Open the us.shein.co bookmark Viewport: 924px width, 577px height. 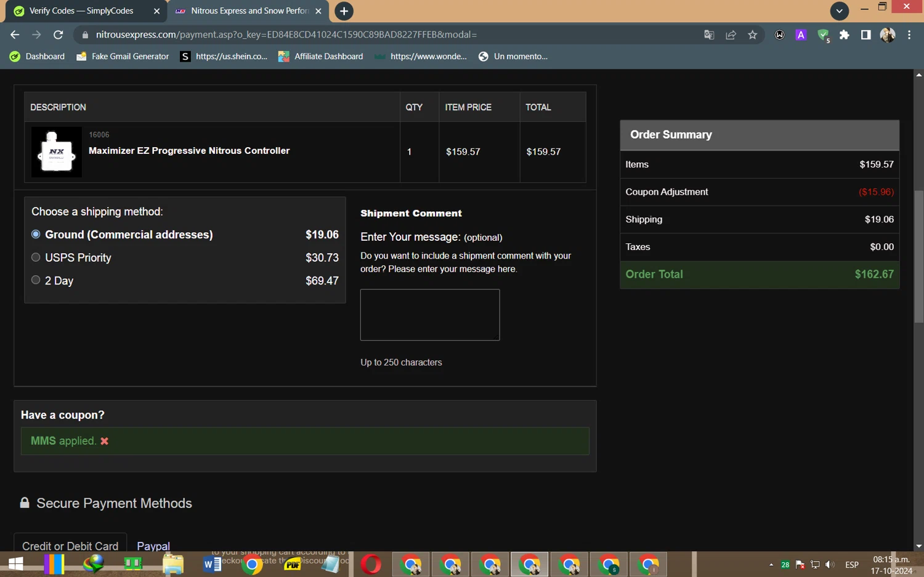tap(224, 57)
